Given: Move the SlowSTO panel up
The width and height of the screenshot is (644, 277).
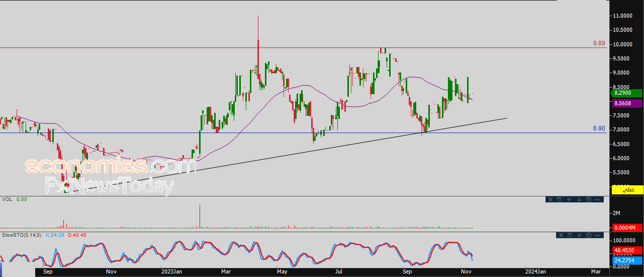Looking at the screenshot, I should pos(579,235).
